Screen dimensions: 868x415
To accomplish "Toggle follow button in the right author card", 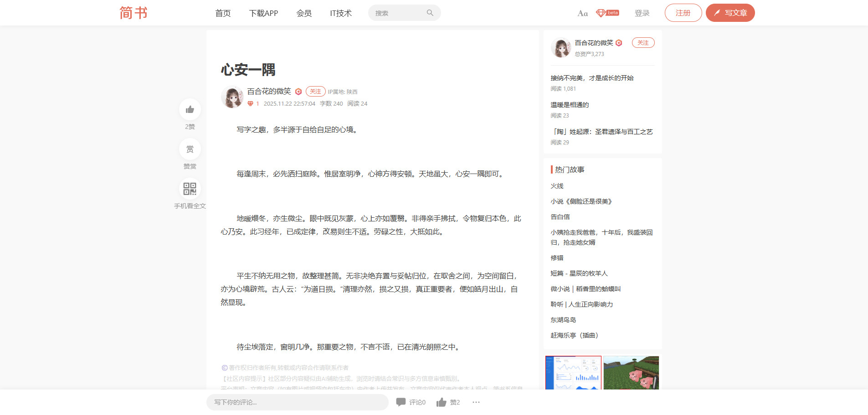I will point(643,43).
